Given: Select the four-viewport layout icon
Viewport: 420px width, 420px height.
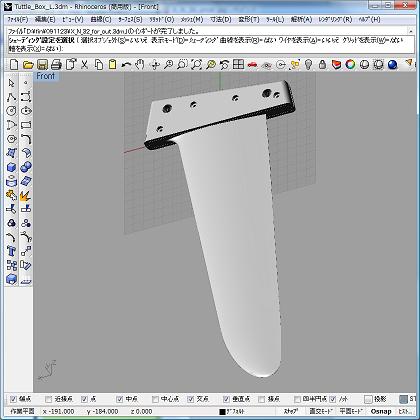Looking at the screenshot, I should [238, 64].
